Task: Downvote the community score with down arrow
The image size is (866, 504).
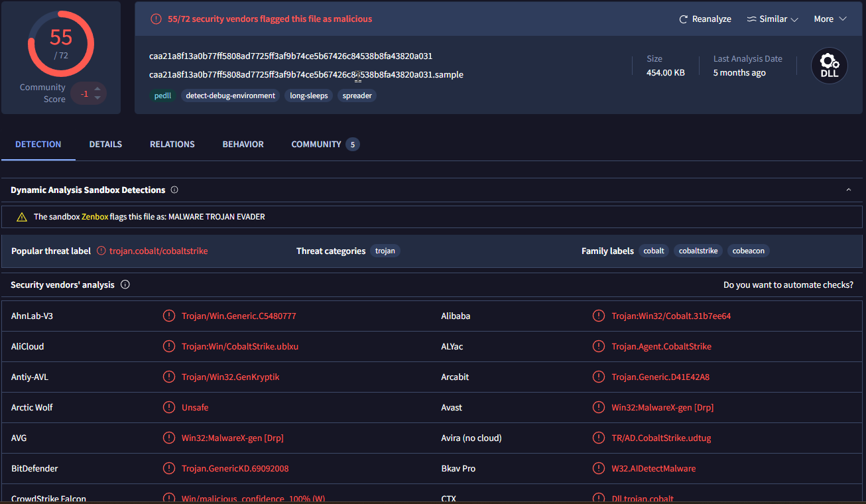Action: 97,98
